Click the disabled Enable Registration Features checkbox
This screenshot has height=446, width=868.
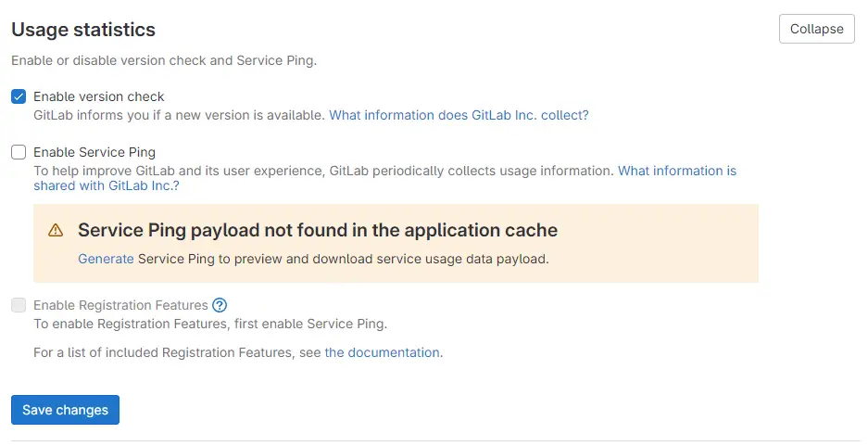19,305
